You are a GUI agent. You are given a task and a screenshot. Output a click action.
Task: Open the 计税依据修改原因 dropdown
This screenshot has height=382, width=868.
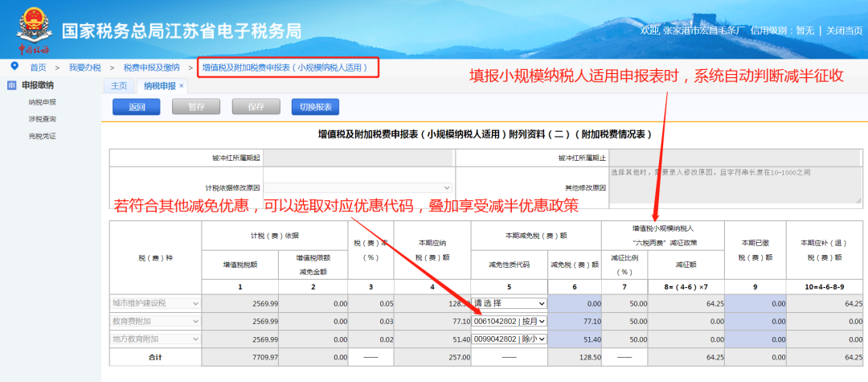358,187
